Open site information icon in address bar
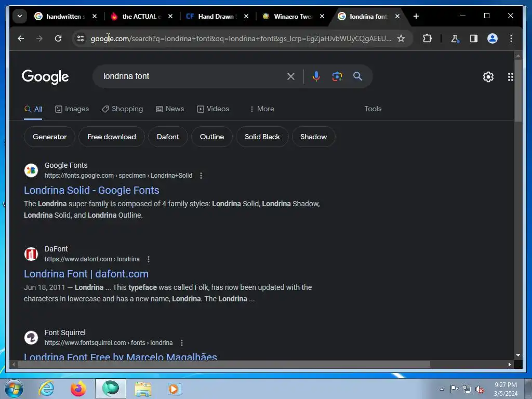This screenshot has height=399, width=532. click(81, 38)
